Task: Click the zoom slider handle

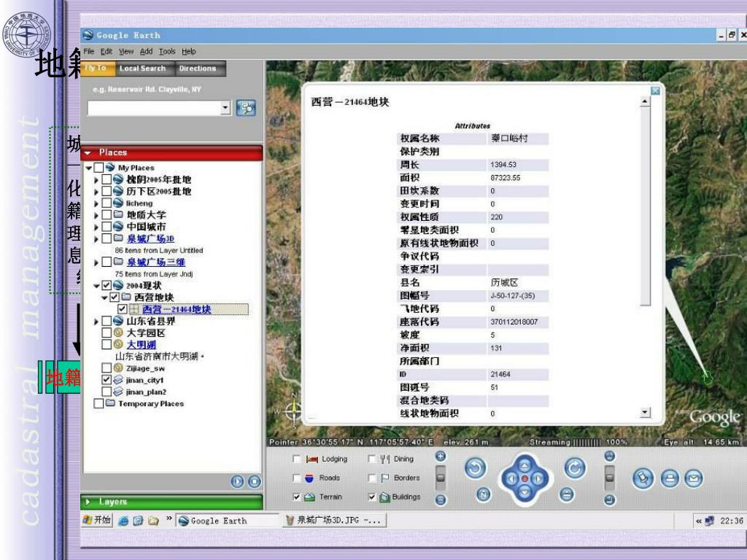Action: click(x=441, y=477)
